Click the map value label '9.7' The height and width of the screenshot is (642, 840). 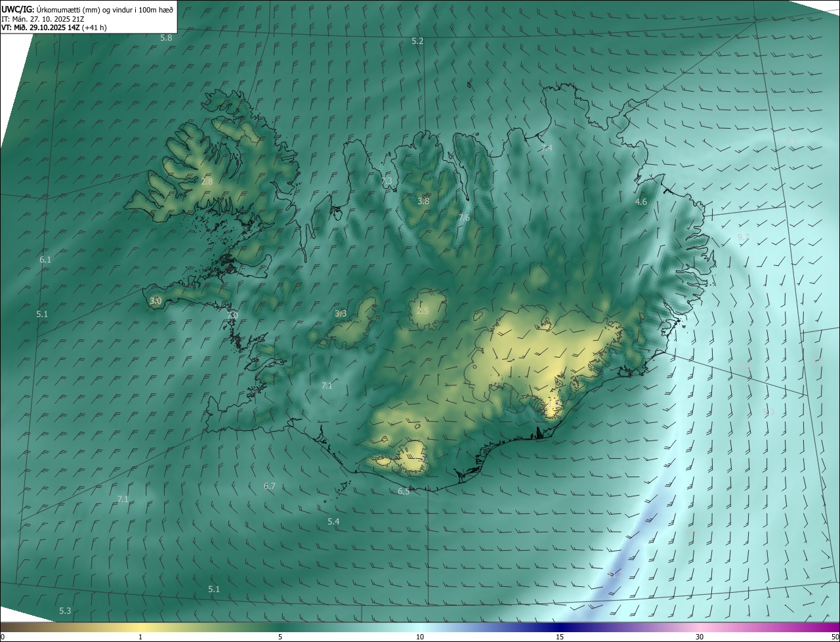tap(744, 237)
